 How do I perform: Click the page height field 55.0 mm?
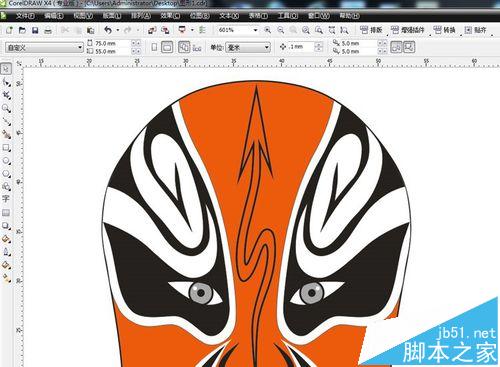(x=112, y=52)
